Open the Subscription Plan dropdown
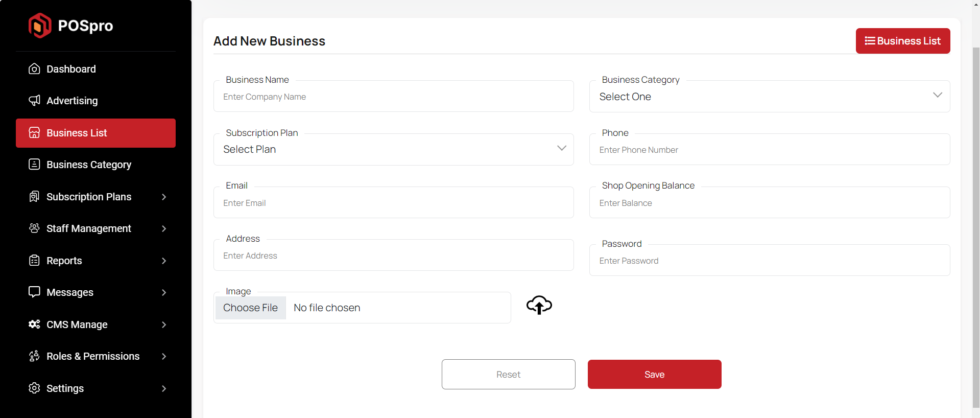This screenshot has width=980, height=418. (393, 149)
